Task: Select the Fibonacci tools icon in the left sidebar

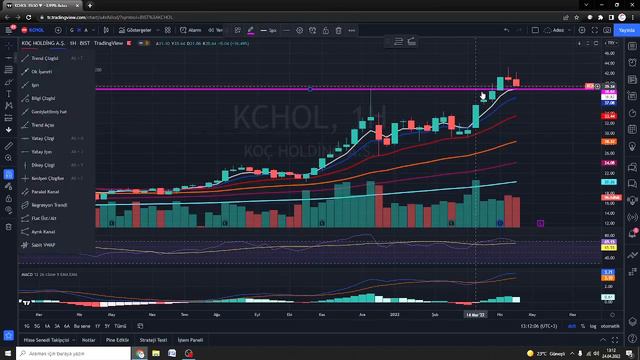Action: pyautogui.click(x=8, y=70)
